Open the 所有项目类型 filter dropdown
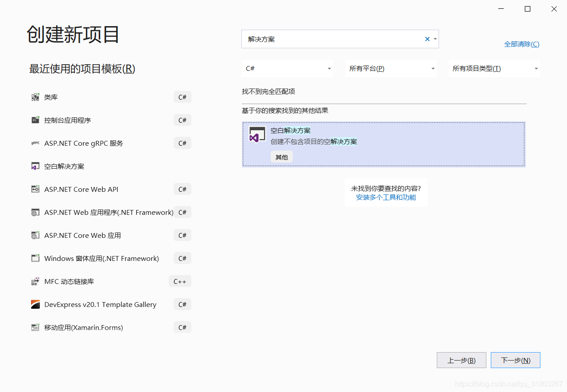 point(494,69)
